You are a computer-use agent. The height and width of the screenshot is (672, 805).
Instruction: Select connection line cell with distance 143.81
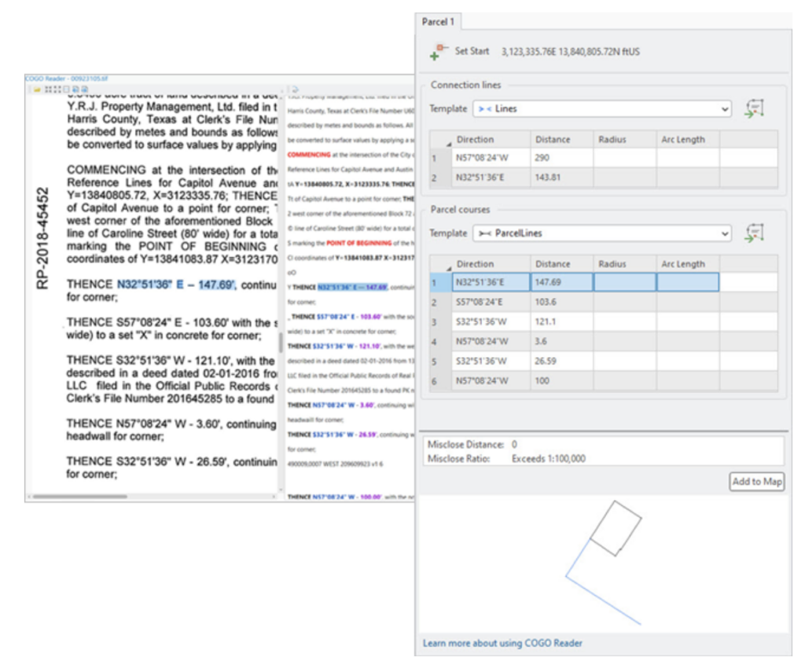[562, 178]
